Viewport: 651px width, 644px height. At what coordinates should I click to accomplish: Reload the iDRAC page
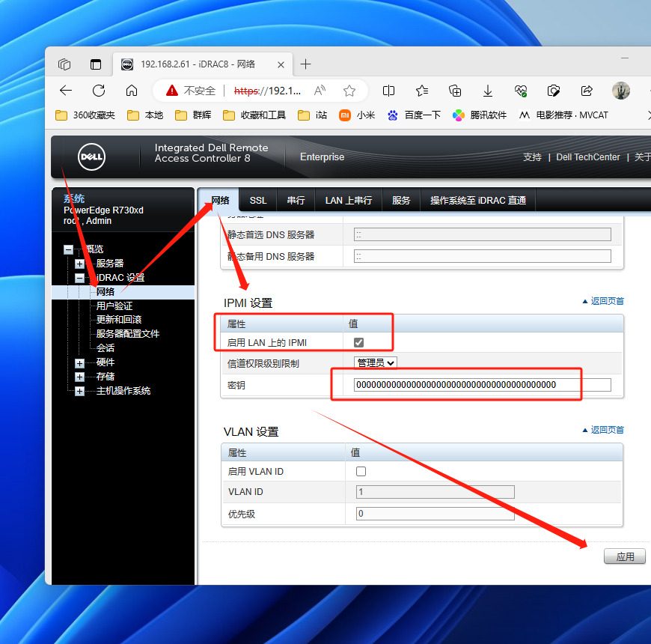click(x=99, y=91)
